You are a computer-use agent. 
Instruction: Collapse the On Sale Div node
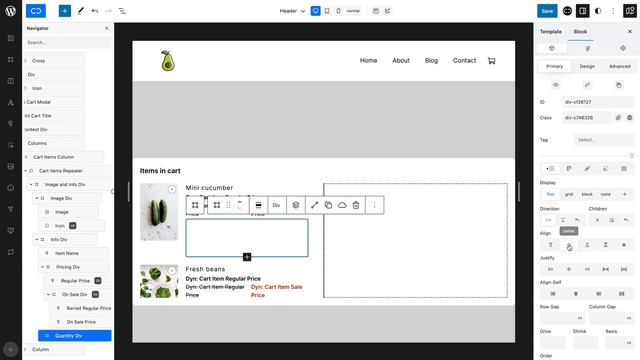tap(48, 294)
